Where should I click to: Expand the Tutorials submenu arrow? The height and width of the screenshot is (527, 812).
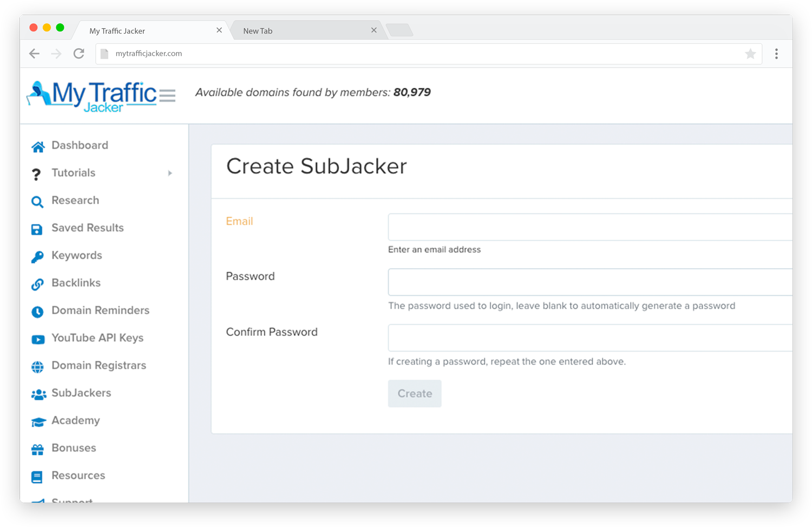coord(170,173)
